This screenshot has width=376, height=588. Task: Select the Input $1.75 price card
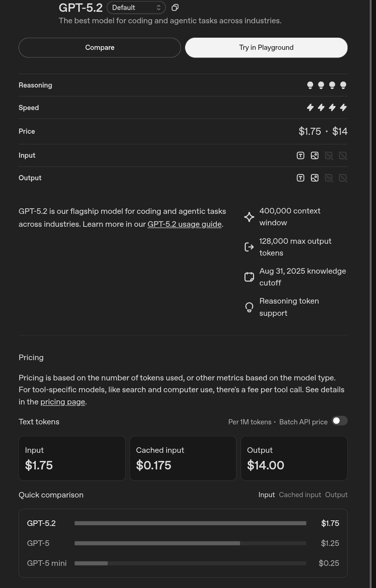pyautogui.click(x=72, y=458)
